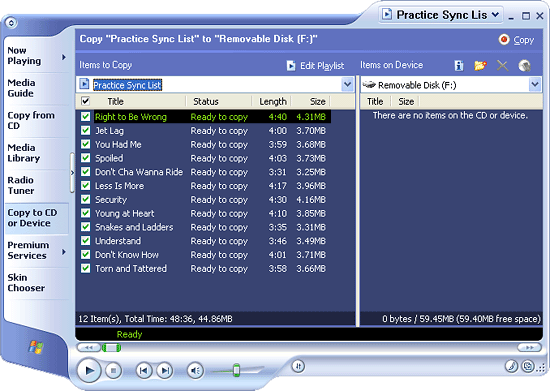
Task: Click the fast forward button on seek bar
Action: (x=529, y=347)
